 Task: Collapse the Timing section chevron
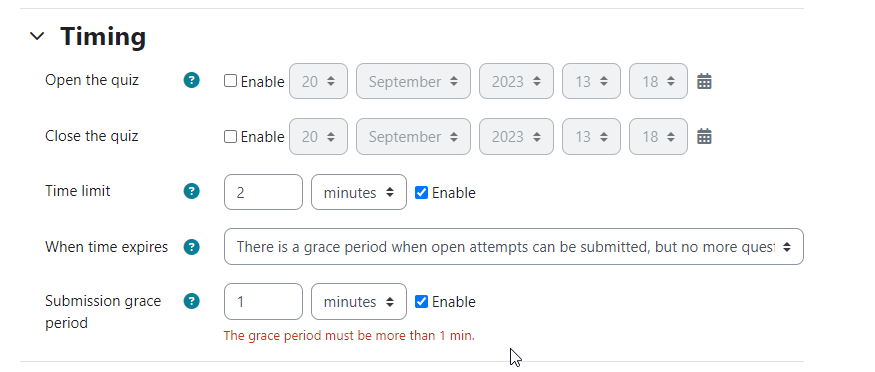pos(37,36)
